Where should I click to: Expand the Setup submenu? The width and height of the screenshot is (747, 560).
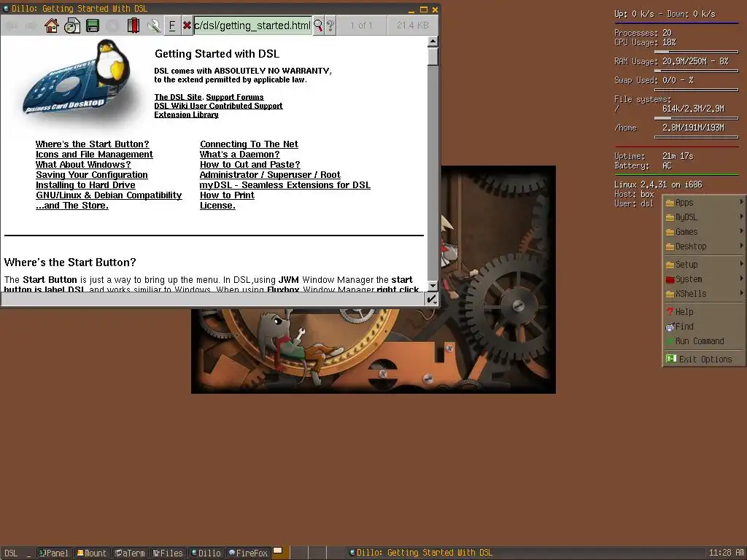pyautogui.click(x=704, y=264)
